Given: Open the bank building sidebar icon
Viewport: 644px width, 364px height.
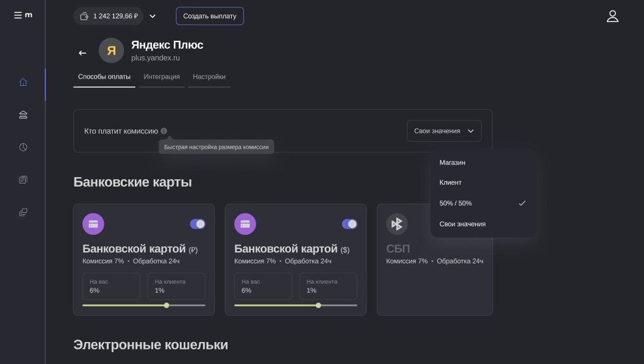Looking at the screenshot, I should 23,115.
